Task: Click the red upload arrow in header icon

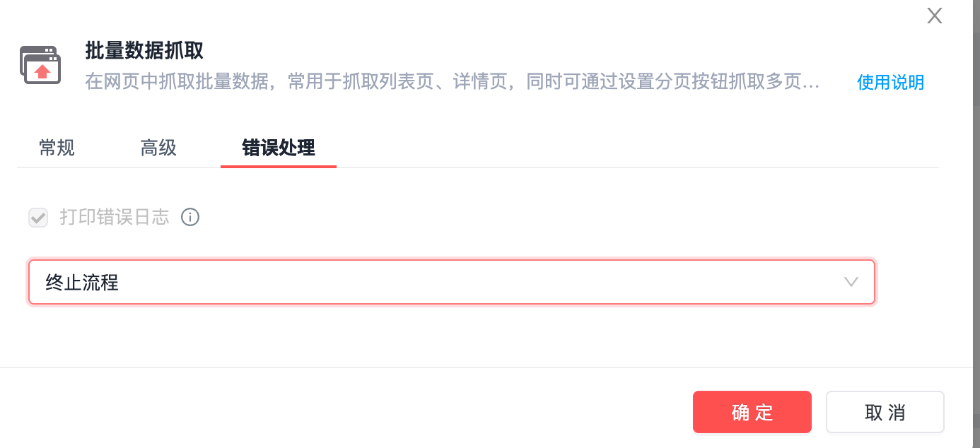Action: pyautogui.click(x=43, y=71)
